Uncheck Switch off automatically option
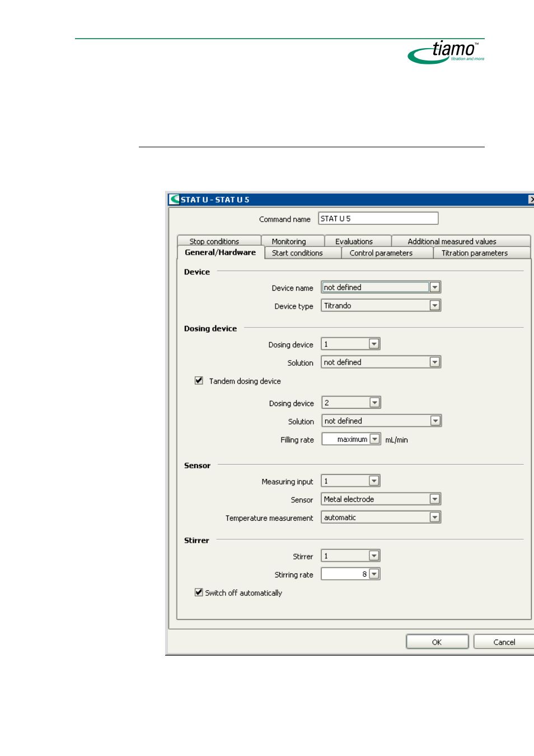The height and width of the screenshot is (756, 534). [x=199, y=592]
